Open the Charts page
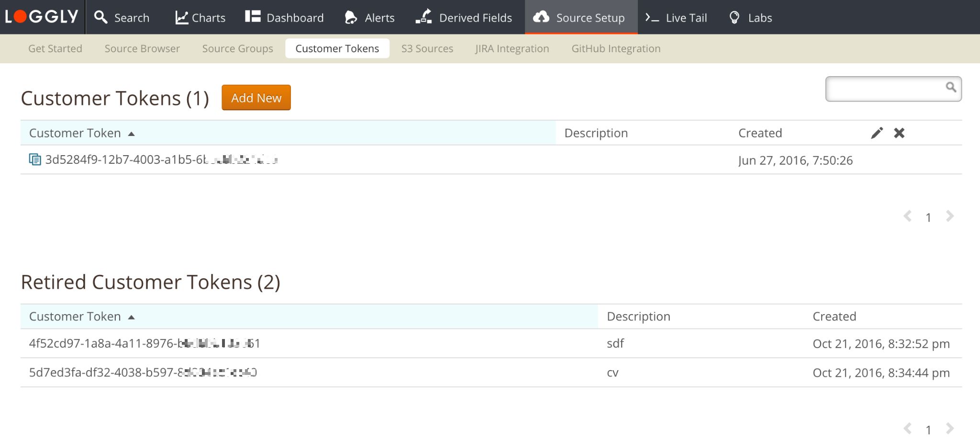980x442 pixels. pyautogui.click(x=200, y=18)
